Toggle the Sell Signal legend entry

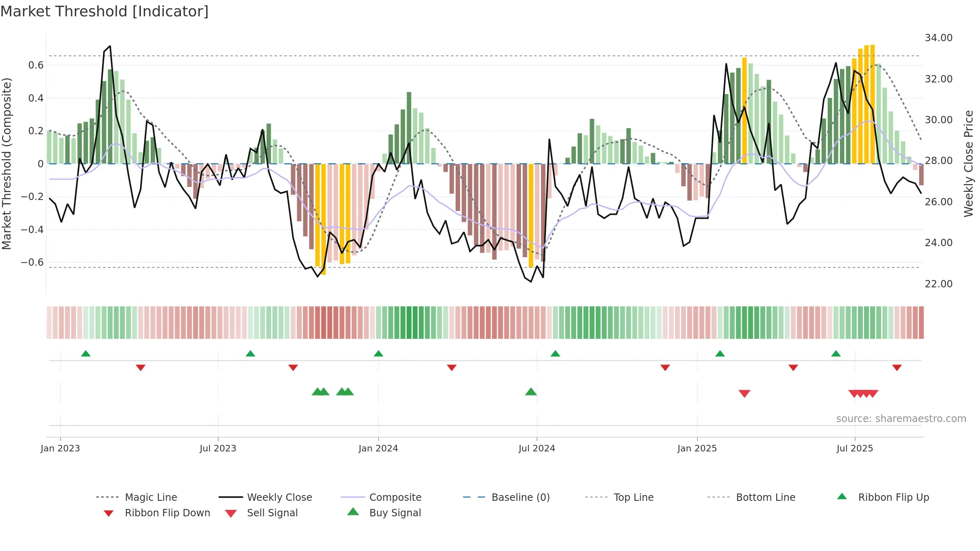[x=261, y=513]
